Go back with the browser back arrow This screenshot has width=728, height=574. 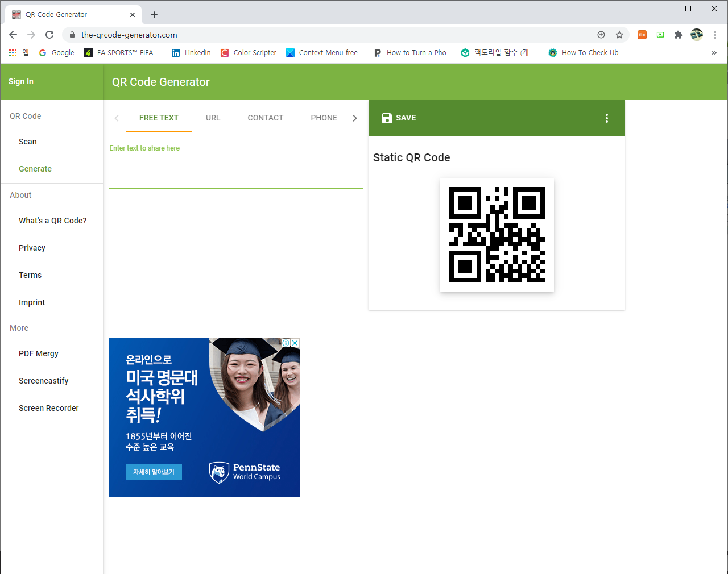tap(13, 35)
